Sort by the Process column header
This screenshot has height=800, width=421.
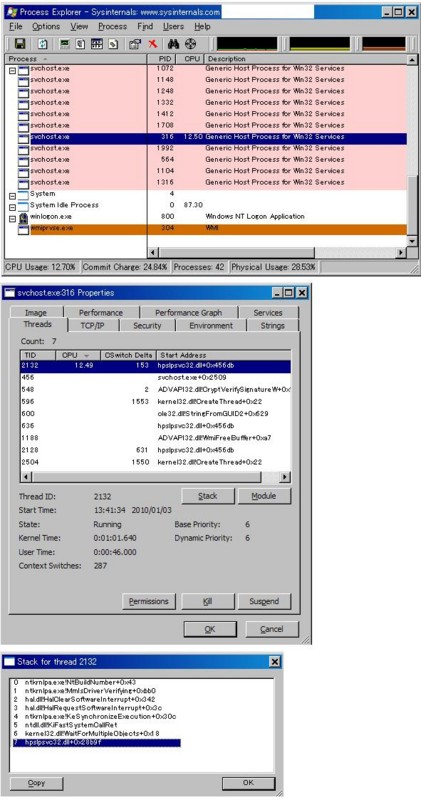[x=76, y=59]
